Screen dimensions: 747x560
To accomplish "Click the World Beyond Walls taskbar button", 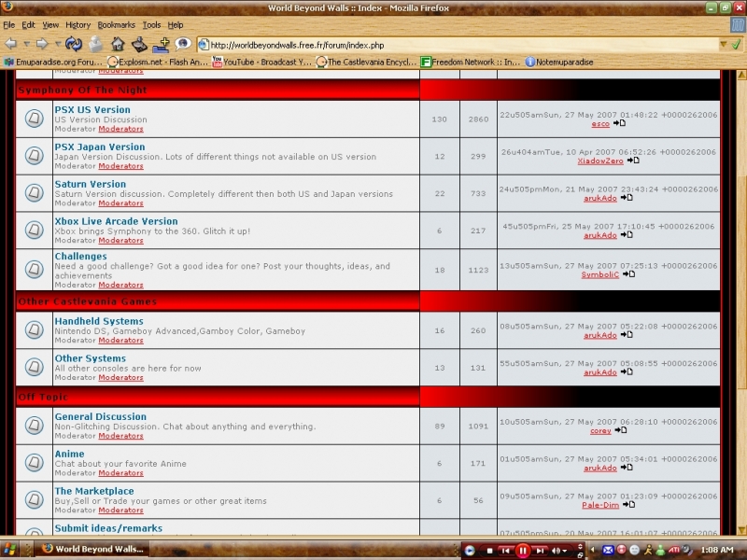I will [x=94, y=549].
